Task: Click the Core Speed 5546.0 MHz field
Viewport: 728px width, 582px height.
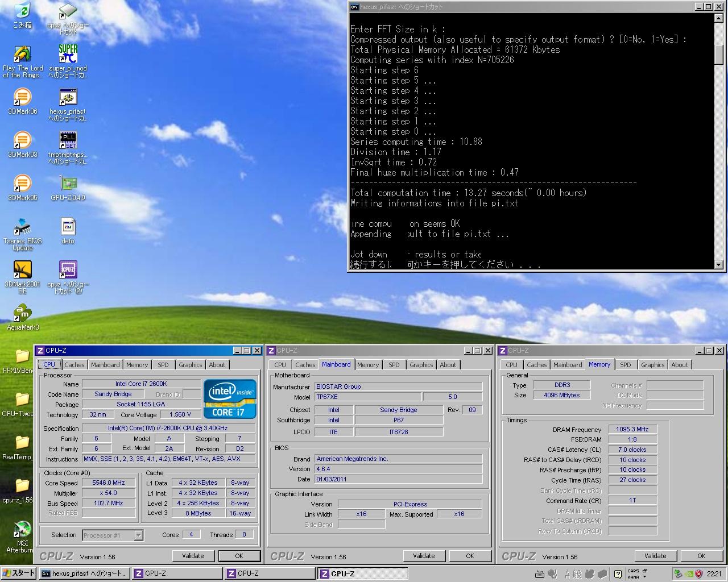Action: [109, 483]
